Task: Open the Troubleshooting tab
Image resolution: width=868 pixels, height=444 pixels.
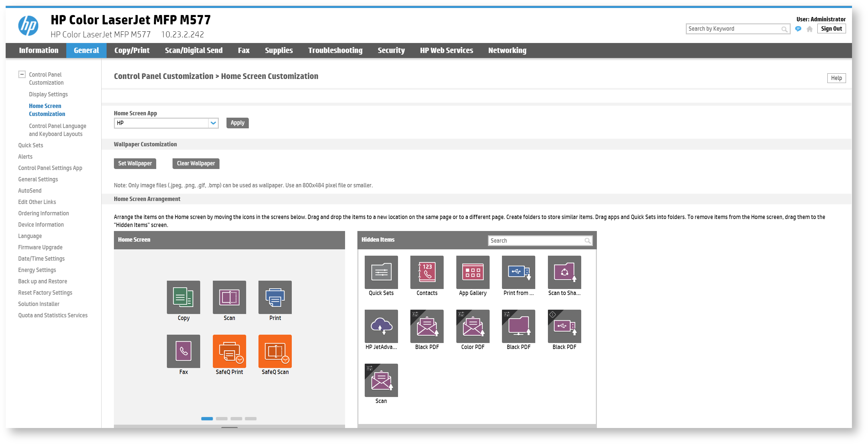Action: tap(335, 50)
